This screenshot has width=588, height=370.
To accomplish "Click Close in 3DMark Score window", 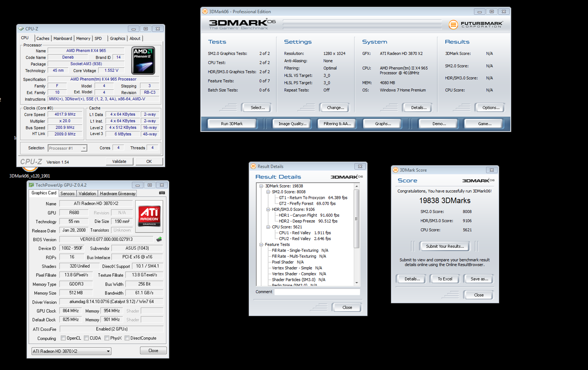I will (479, 295).
